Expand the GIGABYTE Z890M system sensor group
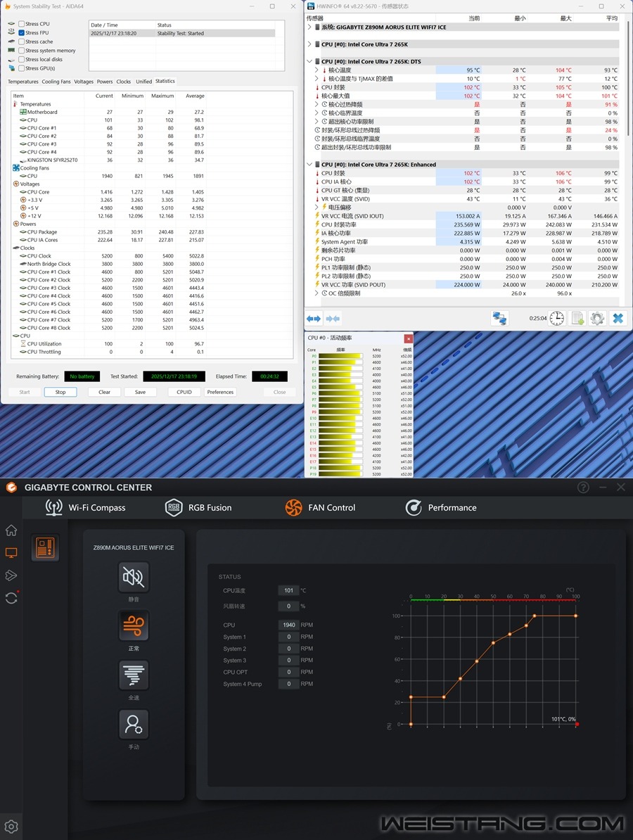 [x=310, y=27]
